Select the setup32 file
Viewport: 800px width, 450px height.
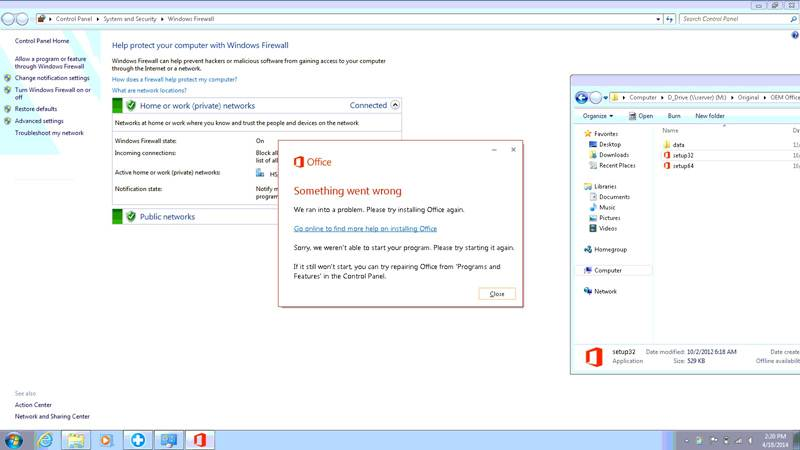tap(683, 156)
